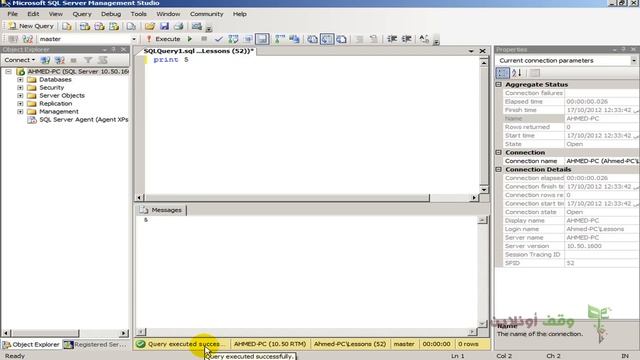Click the New Query toolbar button
The height and width of the screenshot is (360, 640).
(31, 26)
